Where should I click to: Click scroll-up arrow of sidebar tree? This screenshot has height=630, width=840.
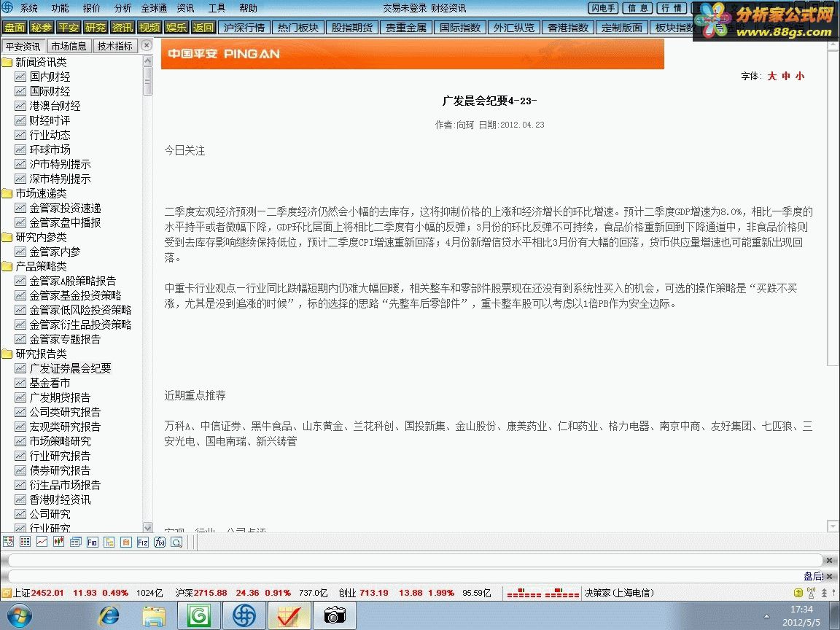[x=148, y=61]
